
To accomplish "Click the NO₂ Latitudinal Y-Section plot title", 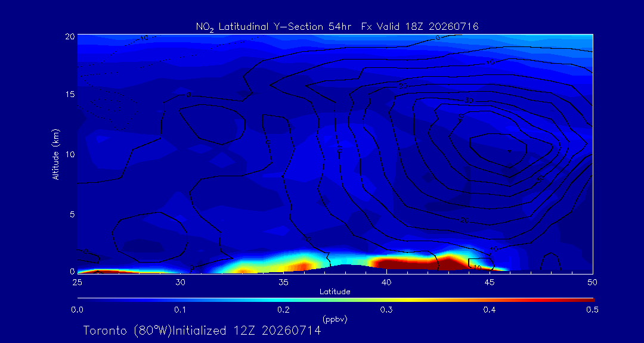I will pos(337,27).
